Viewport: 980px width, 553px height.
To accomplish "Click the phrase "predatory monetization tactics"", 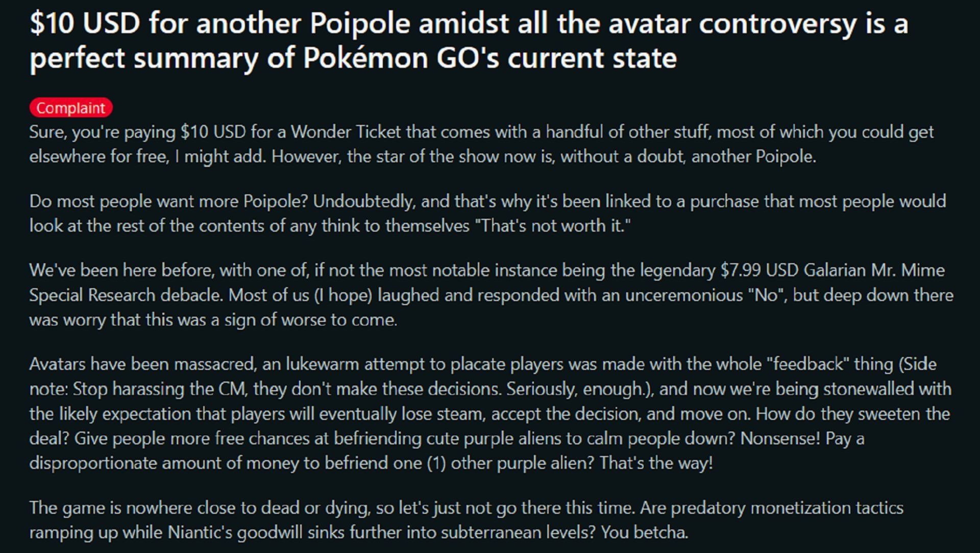I will [x=787, y=508].
